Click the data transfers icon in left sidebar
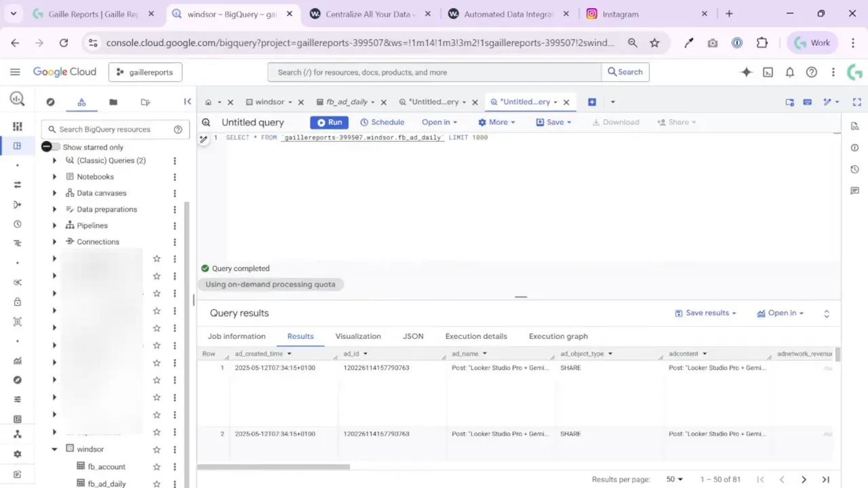Viewport: 868px width, 488px height. point(18,184)
